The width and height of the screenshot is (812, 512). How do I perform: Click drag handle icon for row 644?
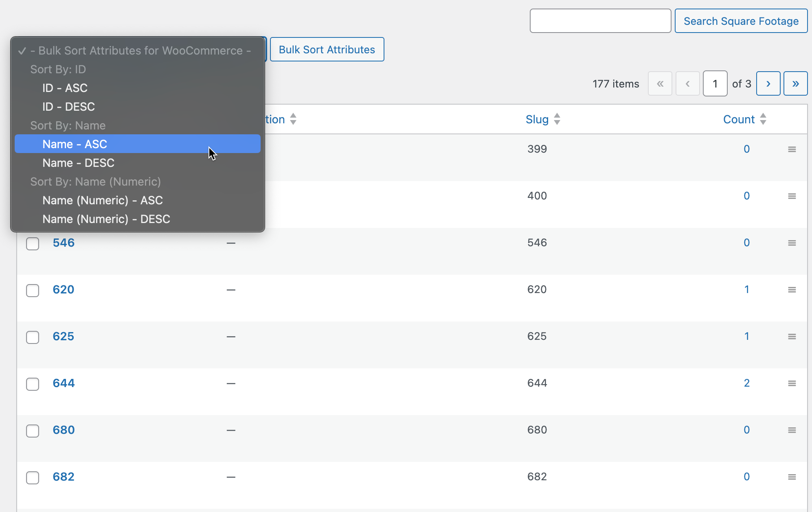[792, 383]
